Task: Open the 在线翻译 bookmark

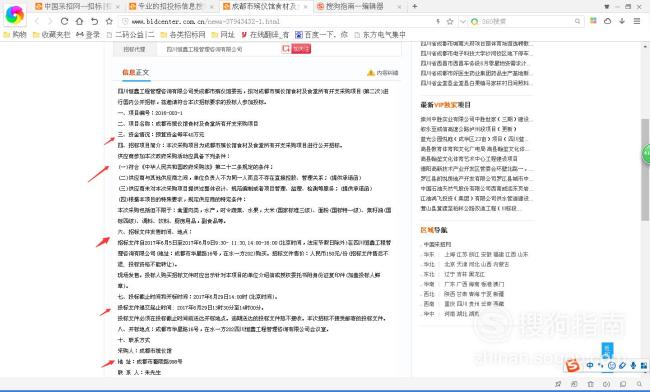Action: [x=265, y=35]
